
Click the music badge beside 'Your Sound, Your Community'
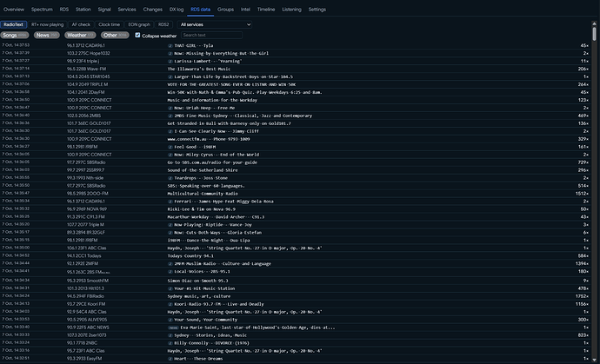[x=170, y=320]
